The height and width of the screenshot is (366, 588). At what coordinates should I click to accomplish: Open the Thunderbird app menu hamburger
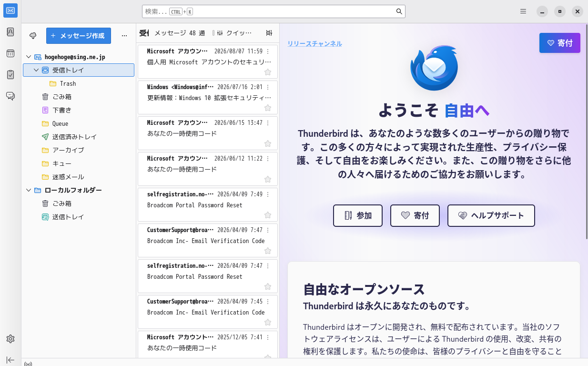523,11
